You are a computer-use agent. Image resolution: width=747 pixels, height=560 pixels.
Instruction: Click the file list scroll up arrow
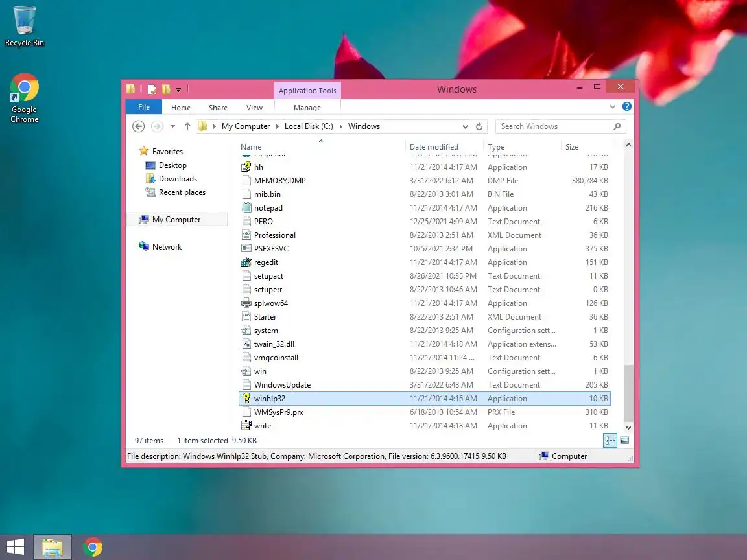click(628, 145)
